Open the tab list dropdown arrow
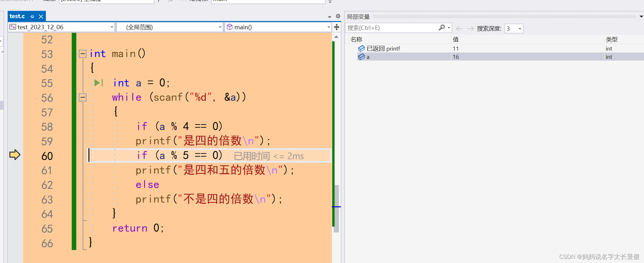 coord(330,17)
